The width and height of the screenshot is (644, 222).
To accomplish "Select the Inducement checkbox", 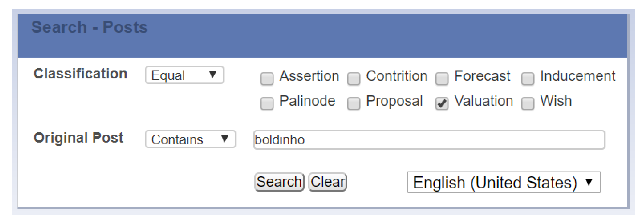I will pos(528,78).
